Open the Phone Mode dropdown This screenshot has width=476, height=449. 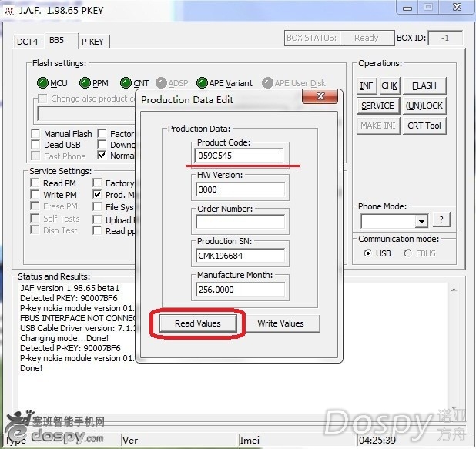(x=421, y=221)
